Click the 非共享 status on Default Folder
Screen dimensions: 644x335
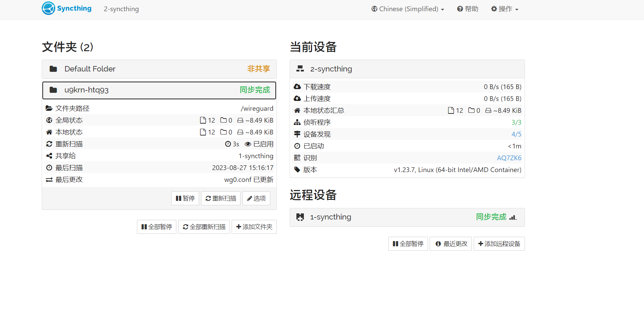[x=258, y=69]
